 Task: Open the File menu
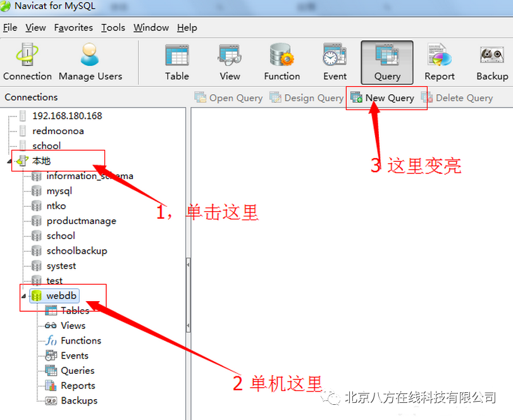[x=10, y=27]
